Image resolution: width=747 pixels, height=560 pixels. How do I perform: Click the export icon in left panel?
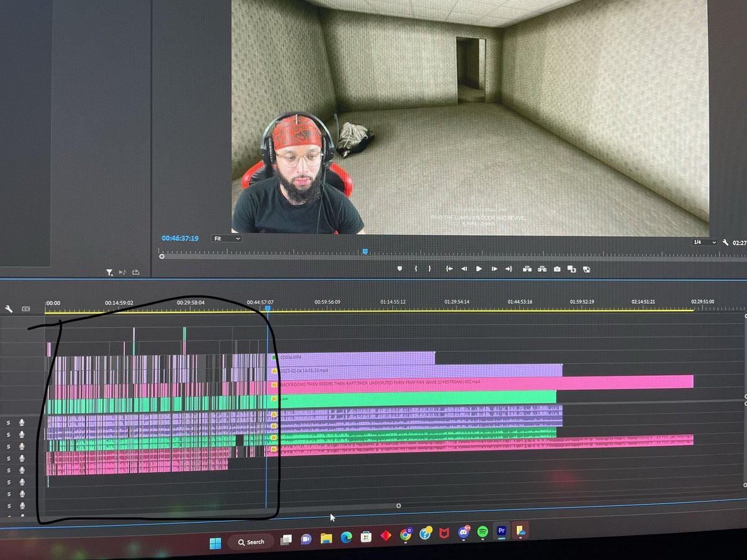(x=136, y=272)
